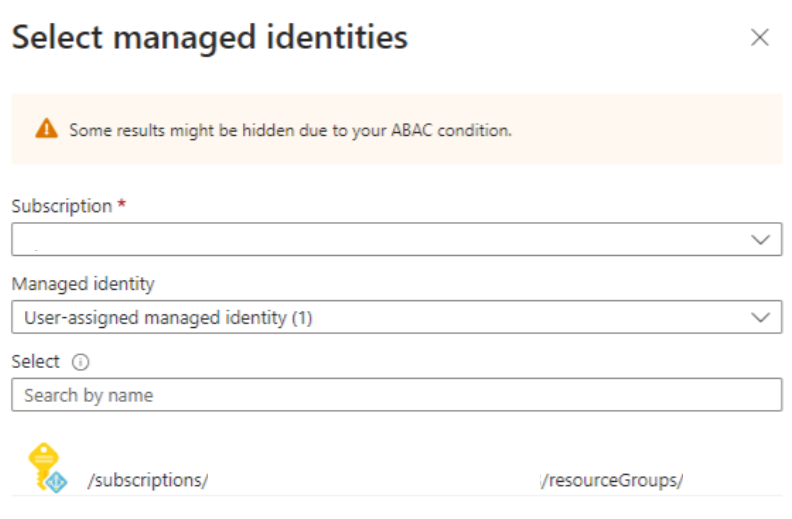Click the ABAC condition warning message

click(290, 130)
